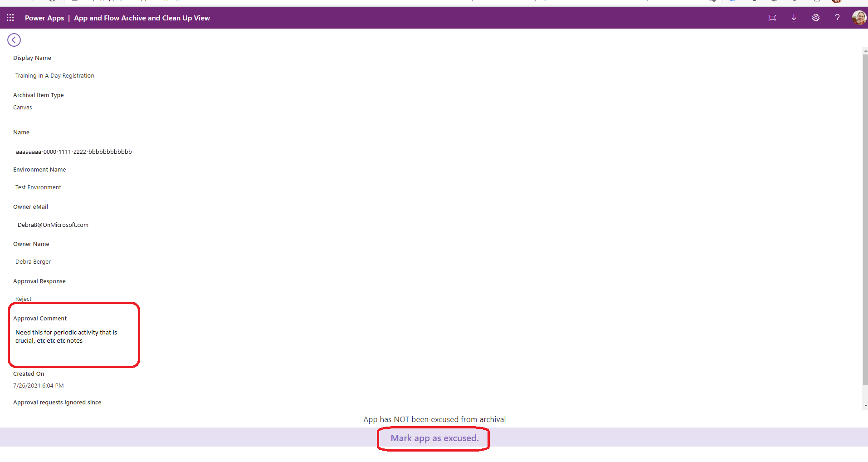Image resolution: width=868 pixels, height=462 pixels.
Task: Click the Archival Item Type label
Action: tap(39, 95)
